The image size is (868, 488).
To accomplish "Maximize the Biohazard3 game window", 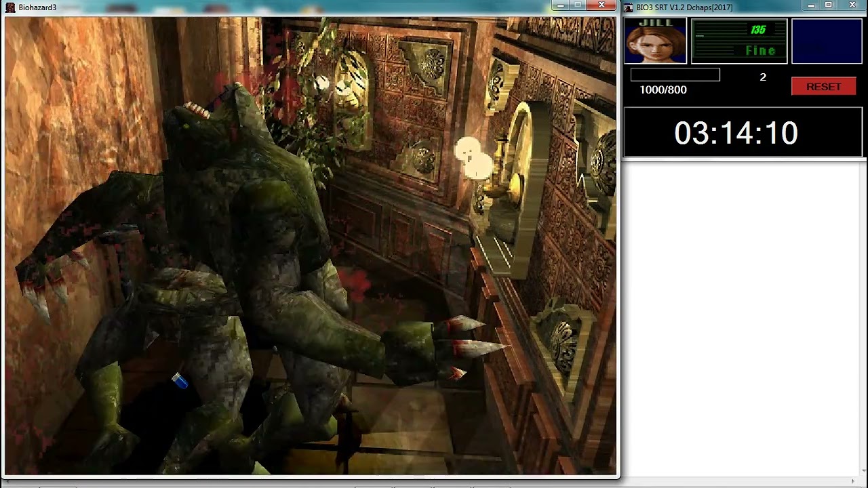I will pos(578,5).
